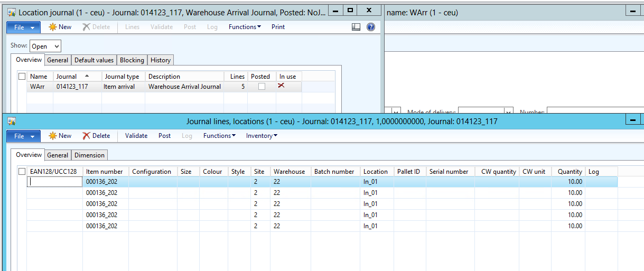Viewport: 644px width, 271px height.
Task: Toggle the Posted checkbox for journal WArr
Action: pyautogui.click(x=262, y=87)
